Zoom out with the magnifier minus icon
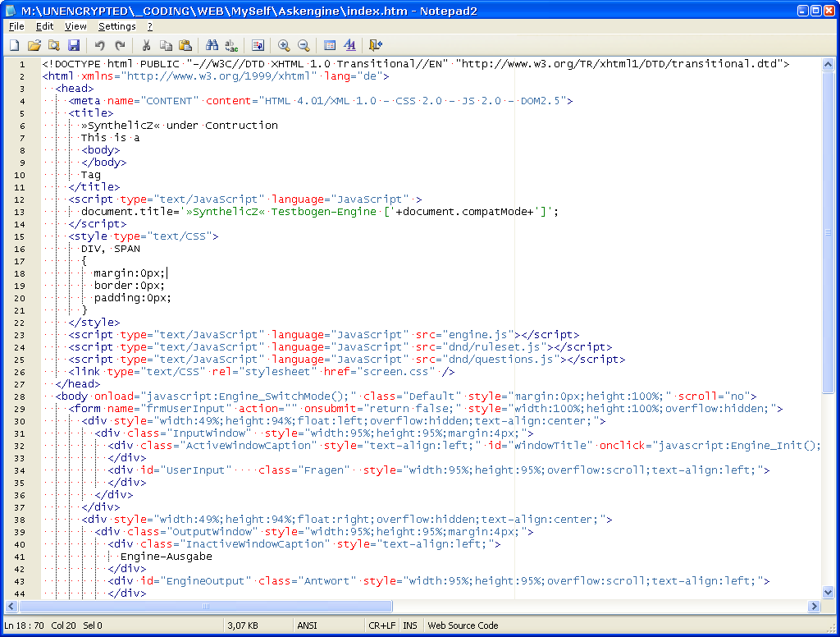 click(x=304, y=46)
